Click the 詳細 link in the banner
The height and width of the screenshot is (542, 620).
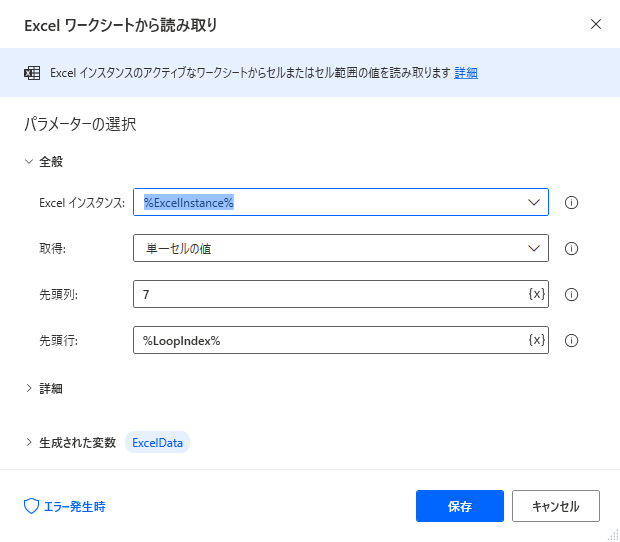point(466,73)
